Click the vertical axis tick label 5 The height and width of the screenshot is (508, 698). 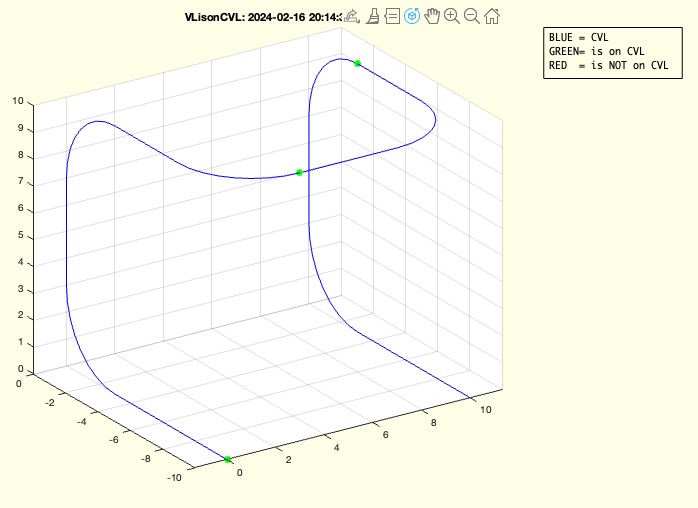tap(18, 237)
